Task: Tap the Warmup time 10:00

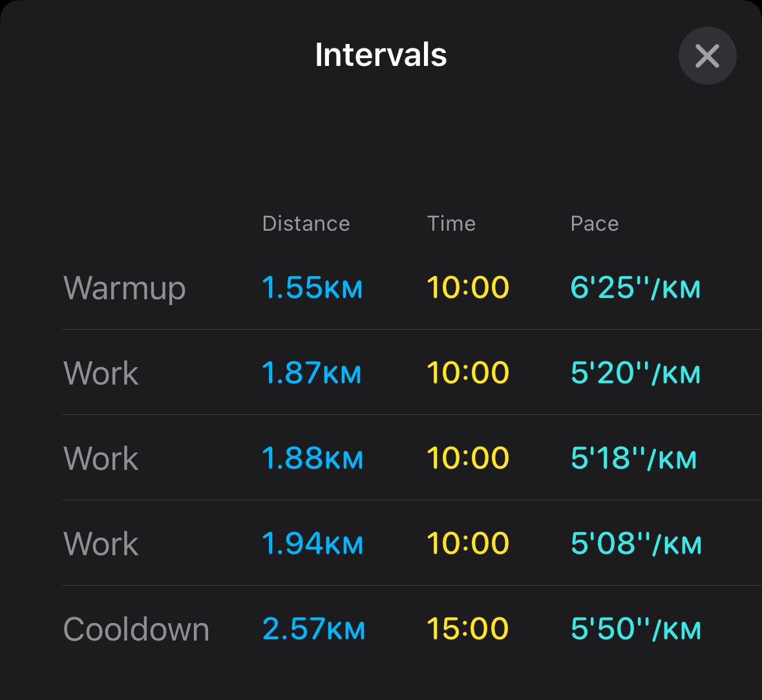Action: pyautogui.click(x=468, y=287)
